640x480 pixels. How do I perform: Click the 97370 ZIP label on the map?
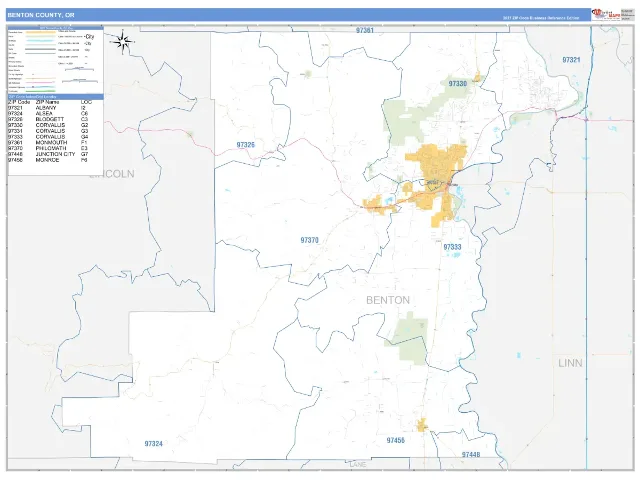(309, 240)
